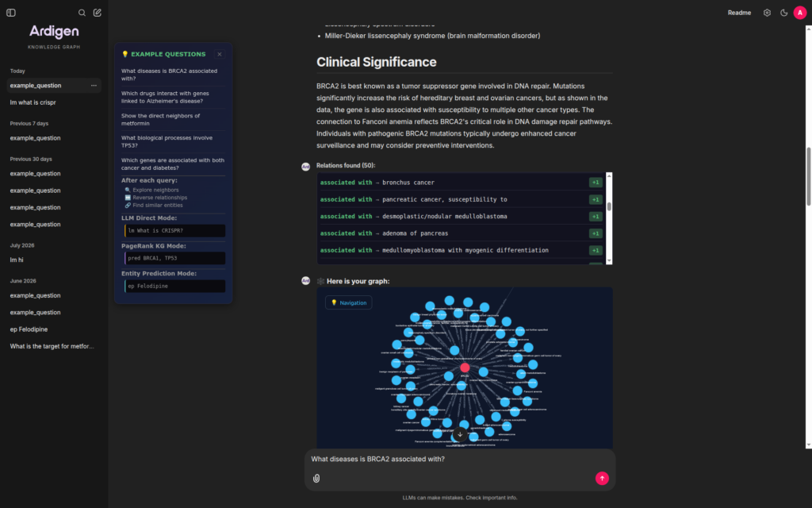
Task: Open 'ep Felodipine' chat in history
Action: tap(54, 329)
